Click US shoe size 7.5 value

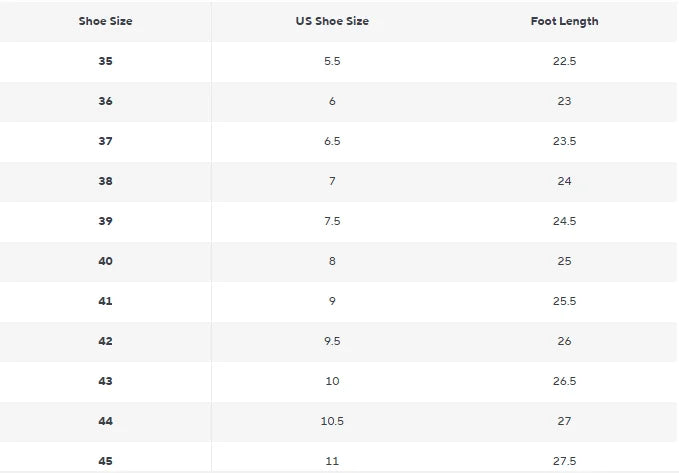coord(332,221)
